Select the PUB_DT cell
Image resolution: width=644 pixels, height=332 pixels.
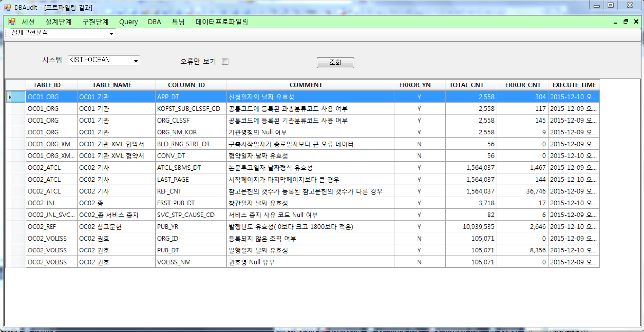[x=191, y=250]
